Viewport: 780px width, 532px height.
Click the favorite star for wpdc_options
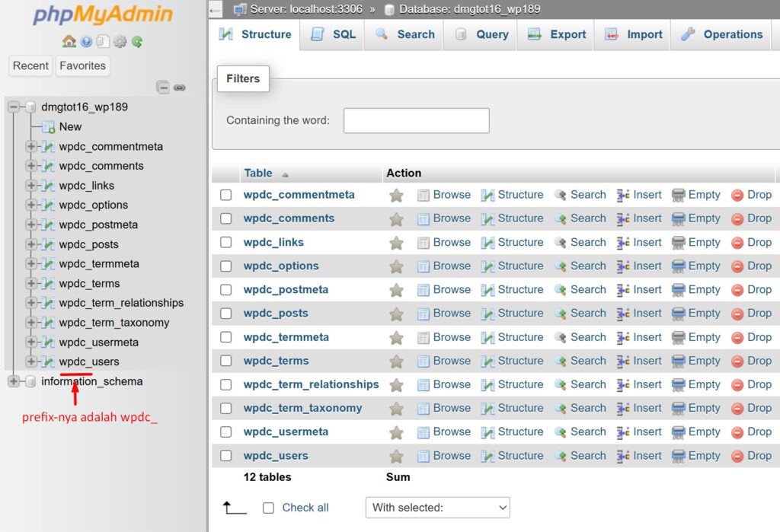pyautogui.click(x=396, y=266)
